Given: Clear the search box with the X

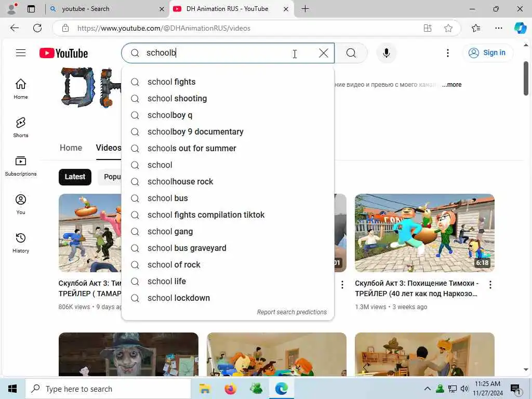Looking at the screenshot, I should pyautogui.click(x=324, y=53).
